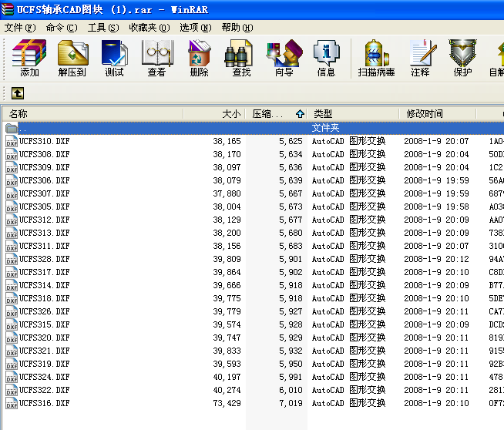Viewport: 504px width, 430px height.
Task: Sort by Name (名称) column header
Action: pyautogui.click(x=93, y=114)
